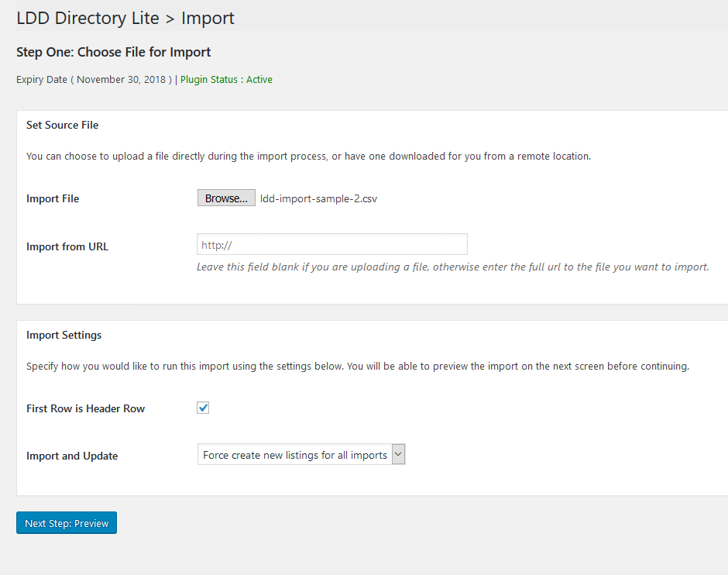Click the Import Settings heading
The image size is (728, 575).
click(64, 335)
